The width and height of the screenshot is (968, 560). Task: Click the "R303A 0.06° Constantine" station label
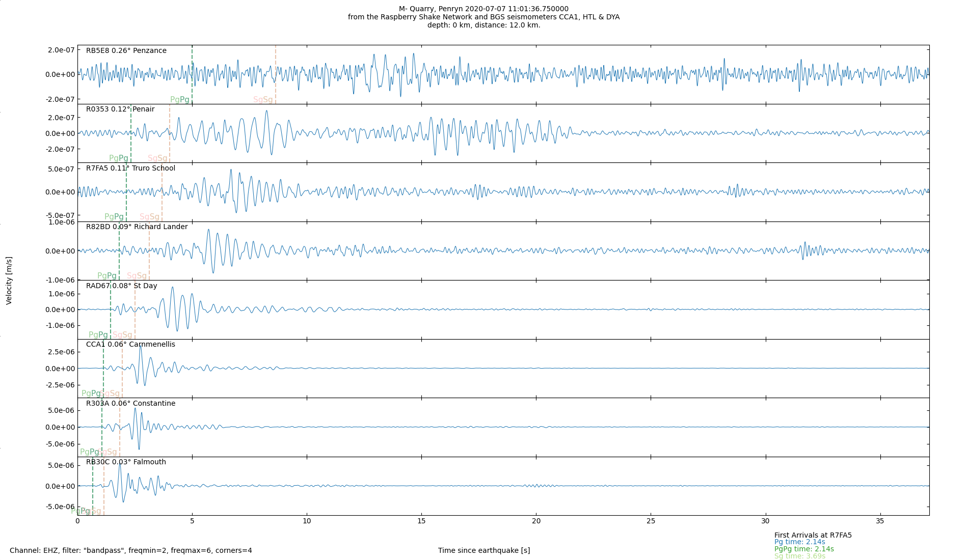(130, 403)
